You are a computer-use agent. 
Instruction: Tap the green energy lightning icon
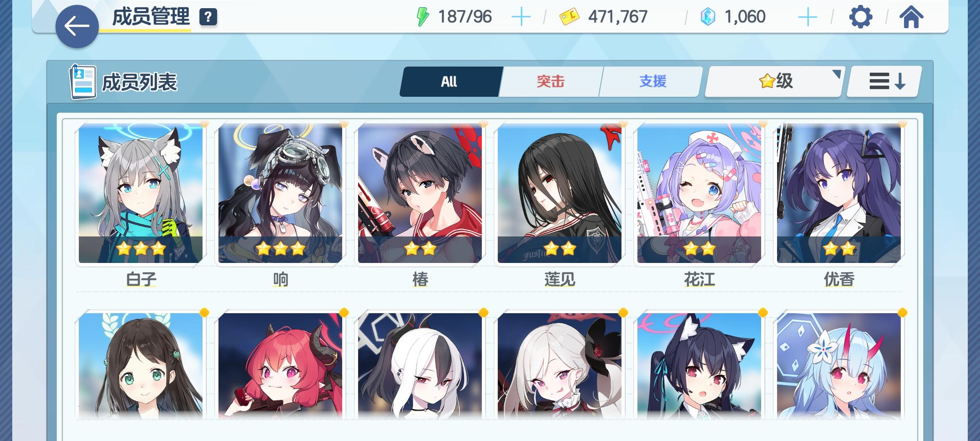pyautogui.click(x=422, y=17)
